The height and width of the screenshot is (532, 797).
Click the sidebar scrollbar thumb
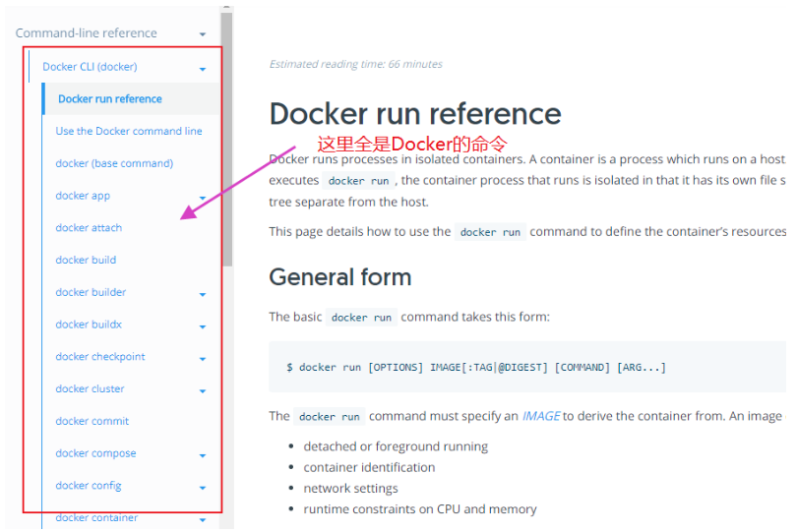pyautogui.click(x=227, y=139)
